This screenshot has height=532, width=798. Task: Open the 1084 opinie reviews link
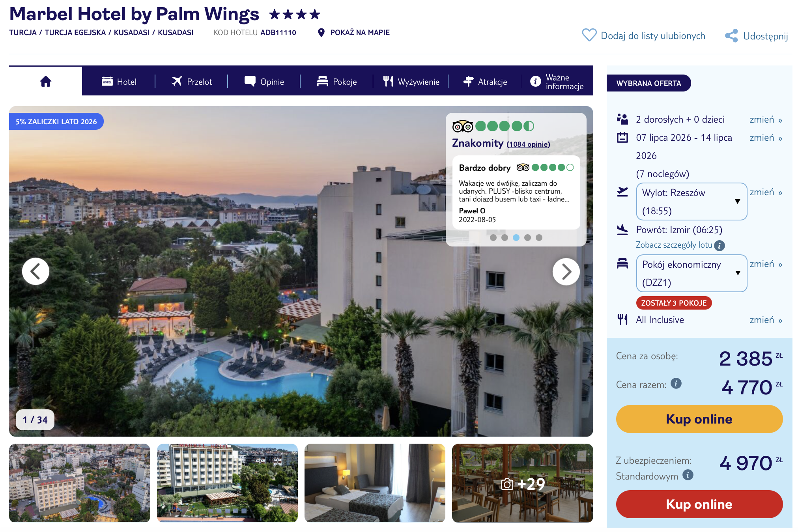point(528,144)
